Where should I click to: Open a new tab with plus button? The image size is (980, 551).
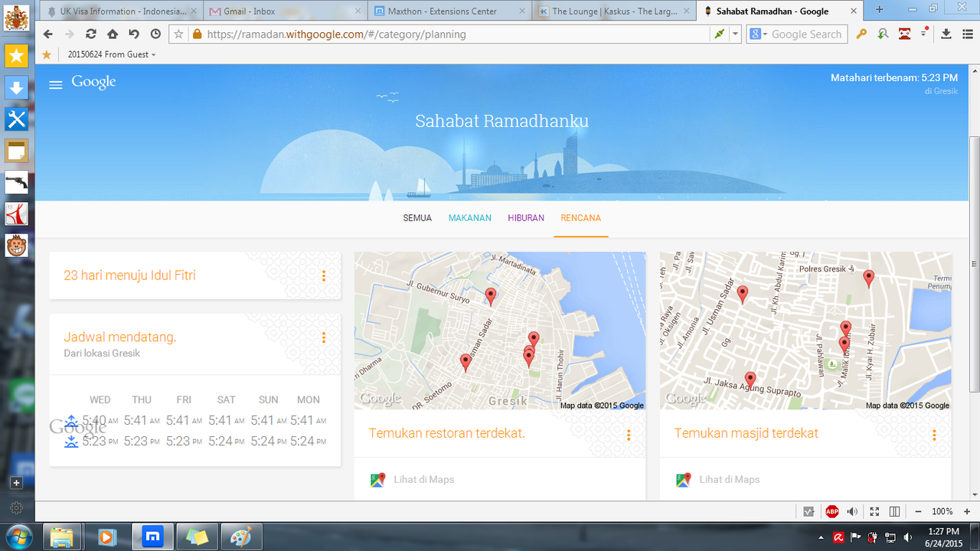(x=879, y=10)
